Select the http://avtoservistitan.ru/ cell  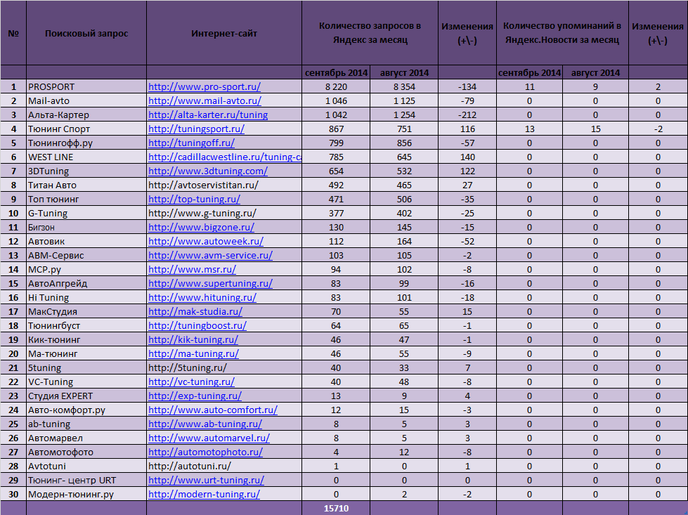coord(224,185)
